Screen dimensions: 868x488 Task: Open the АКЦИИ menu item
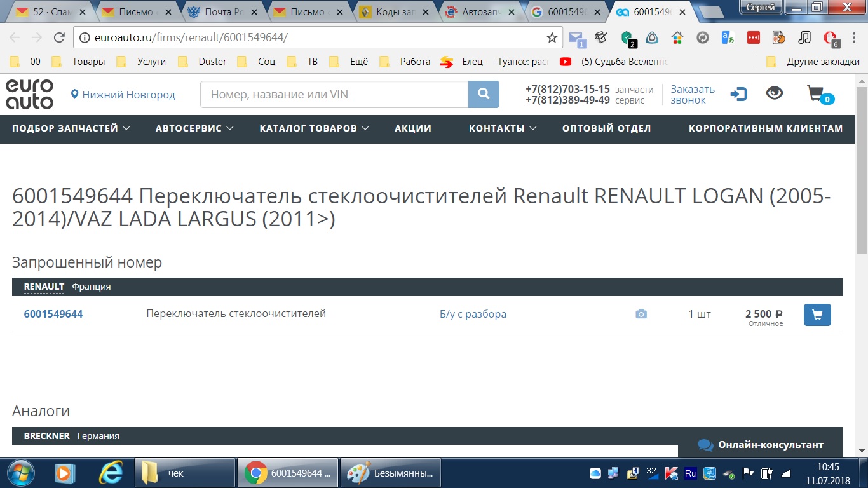tap(413, 128)
